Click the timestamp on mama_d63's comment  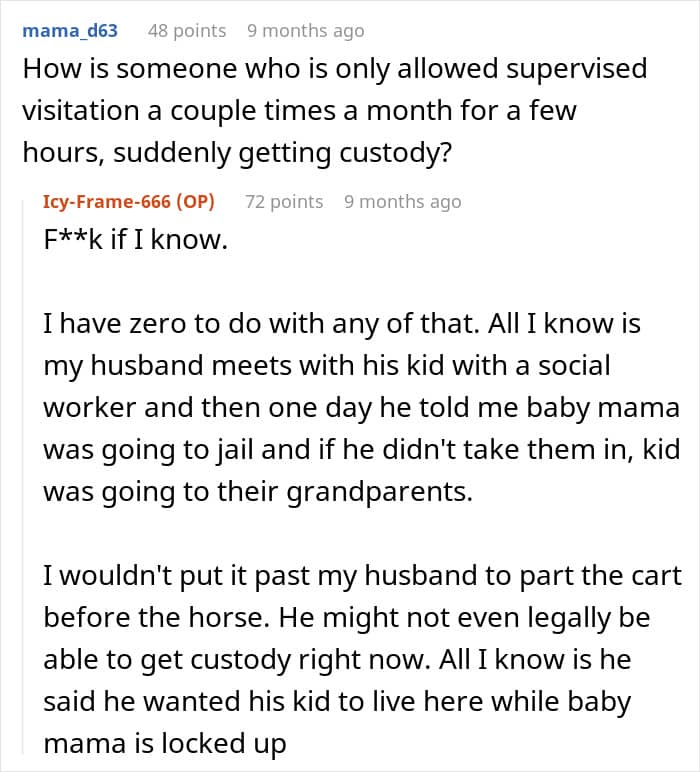click(x=306, y=31)
